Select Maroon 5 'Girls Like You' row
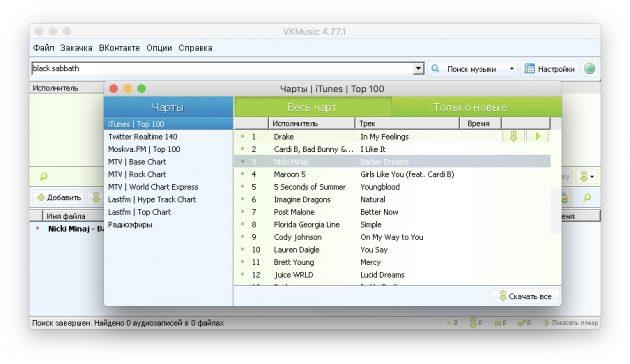 [392, 174]
